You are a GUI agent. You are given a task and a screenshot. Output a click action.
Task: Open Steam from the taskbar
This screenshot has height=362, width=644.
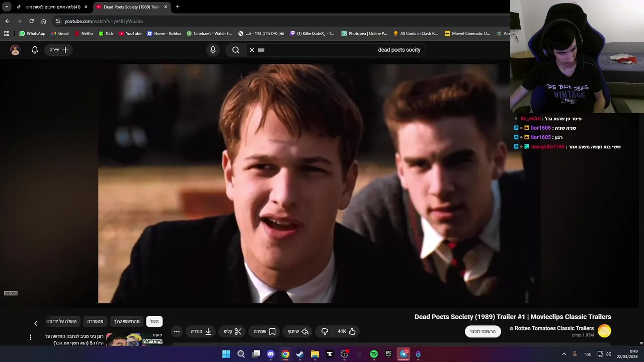pyautogui.click(x=300, y=354)
